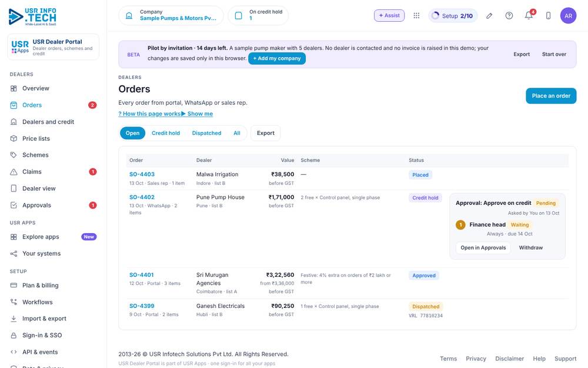Click the Price lists box icon
Image resolution: width=588 pixels, height=368 pixels.
14,138
